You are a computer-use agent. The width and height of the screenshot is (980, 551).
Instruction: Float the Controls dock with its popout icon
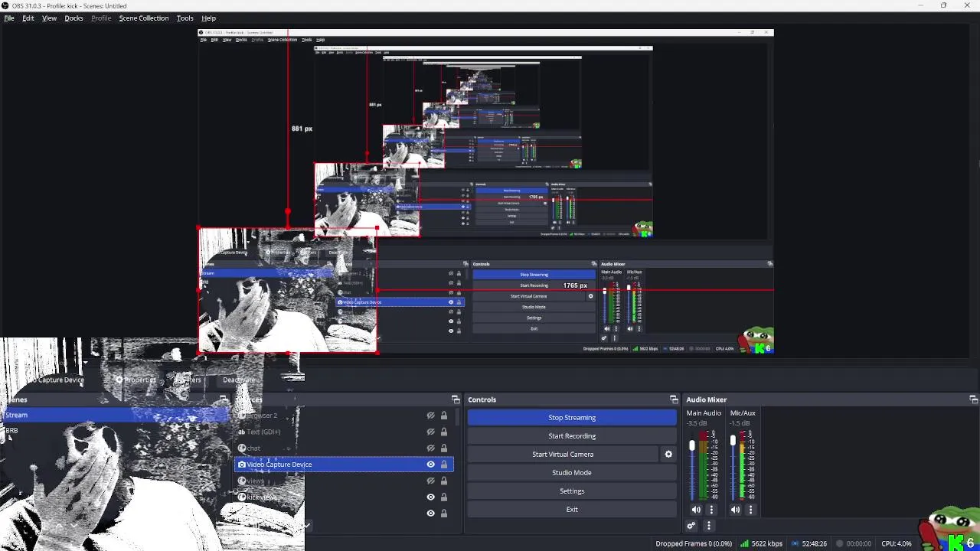pyautogui.click(x=674, y=399)
